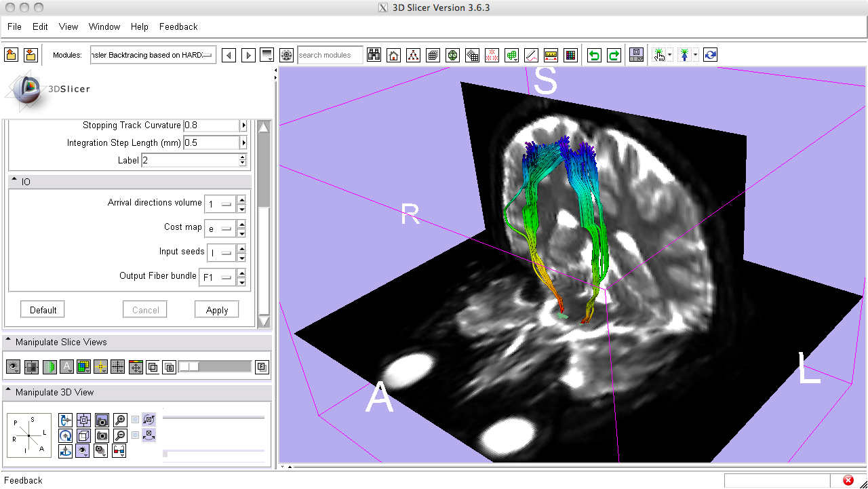Open the Feedback menu
The width and height of the screenshot is (868, 489).
pyautogui.click(x=178, y=26)
